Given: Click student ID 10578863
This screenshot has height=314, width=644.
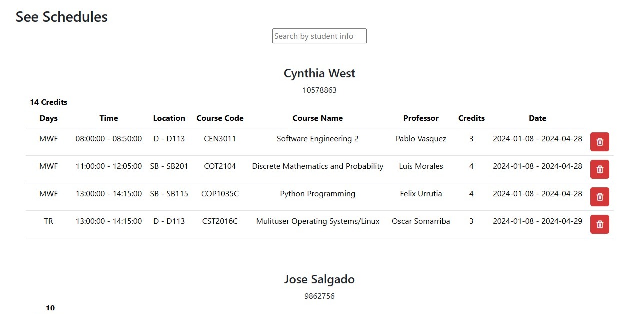Looking at the screenshot, I should (x=319, y=90).
